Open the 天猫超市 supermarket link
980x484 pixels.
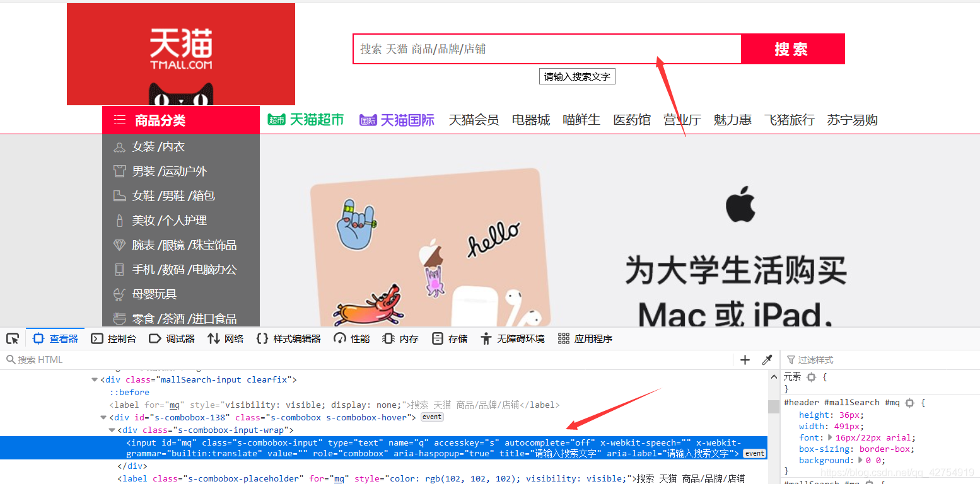click(306, 120)
